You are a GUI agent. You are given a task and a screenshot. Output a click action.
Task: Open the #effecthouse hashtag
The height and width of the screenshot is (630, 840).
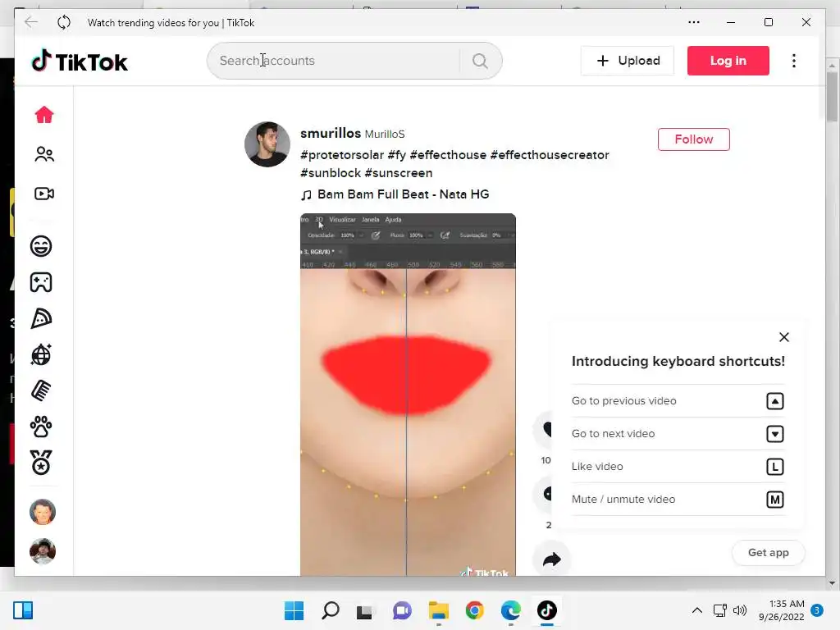click(x=448, y=155)
